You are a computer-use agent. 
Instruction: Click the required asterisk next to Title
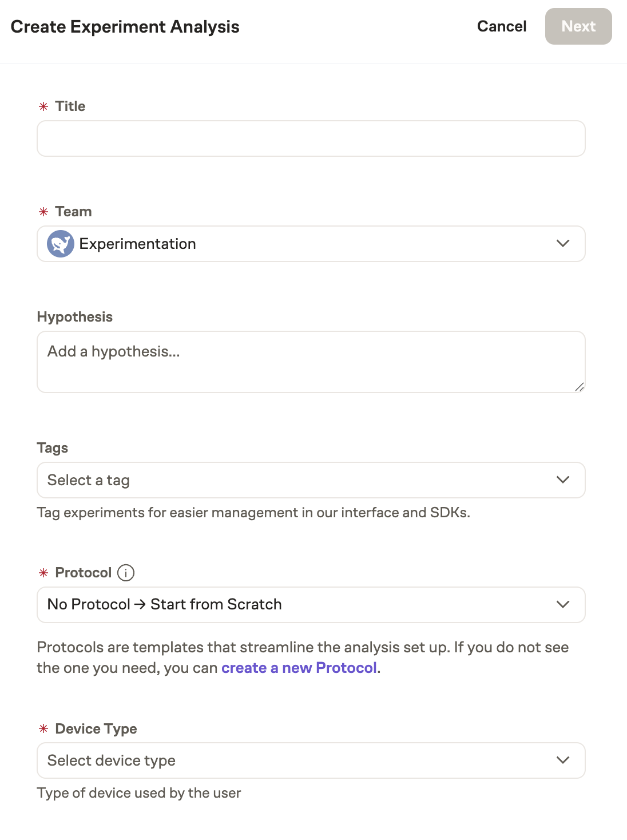pos(43,106)
